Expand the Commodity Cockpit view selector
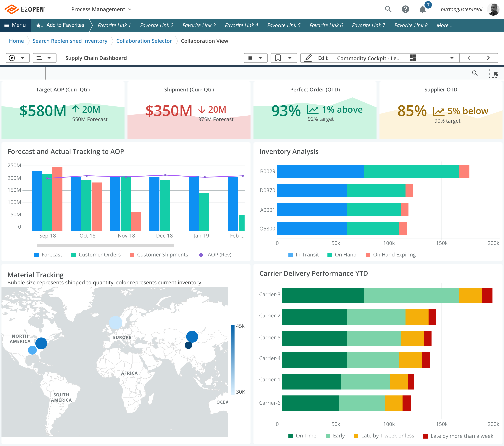This screenshot has width=504, height=446. [x=452, y=58]
